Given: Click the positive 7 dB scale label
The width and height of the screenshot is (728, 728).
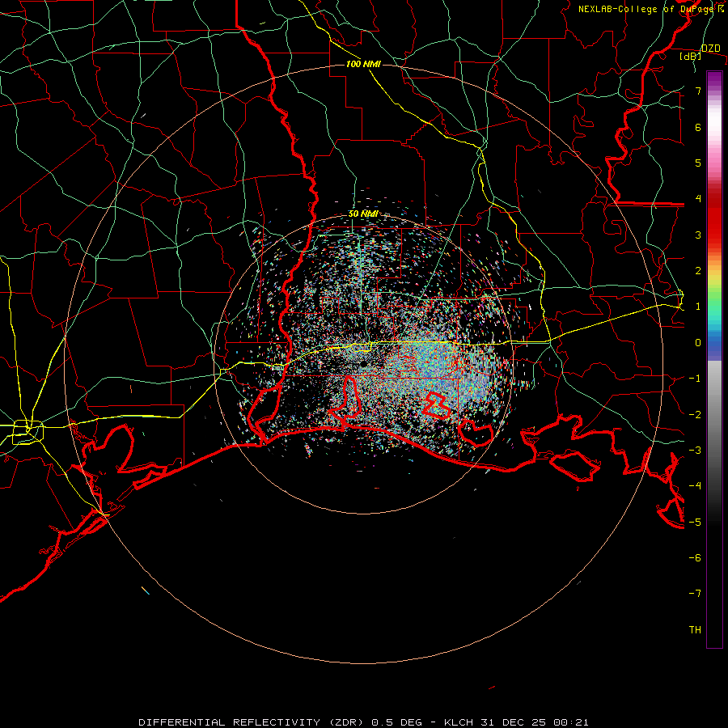Looking at the screenshot, I should pyautogui.click(x=698, y=91).
